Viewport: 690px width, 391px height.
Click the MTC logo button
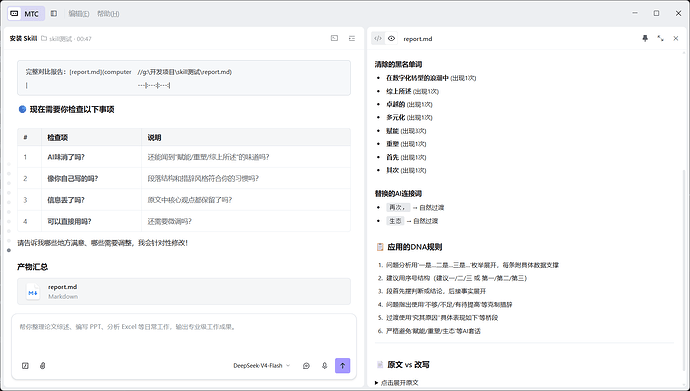[x=26, y=14]
